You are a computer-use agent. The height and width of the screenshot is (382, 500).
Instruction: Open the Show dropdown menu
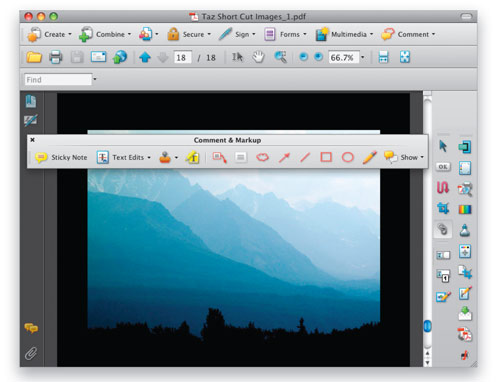point(404,157)
